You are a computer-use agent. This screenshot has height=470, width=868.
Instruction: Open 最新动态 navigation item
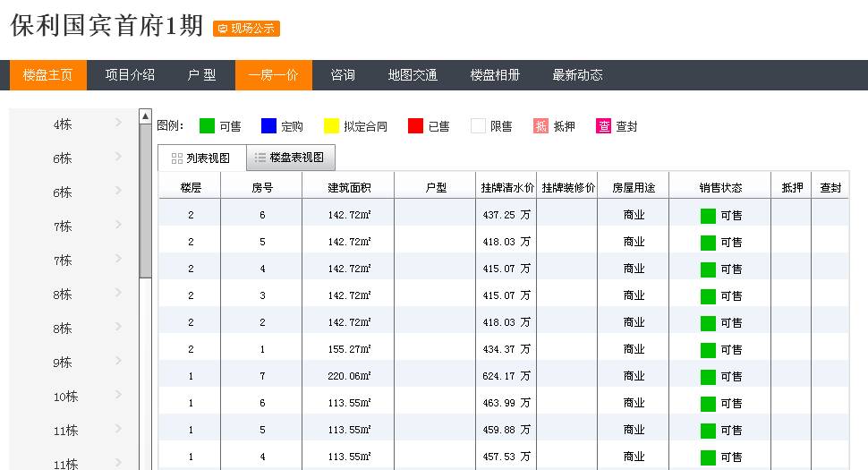pyautogui.click(x=577, y=74)
